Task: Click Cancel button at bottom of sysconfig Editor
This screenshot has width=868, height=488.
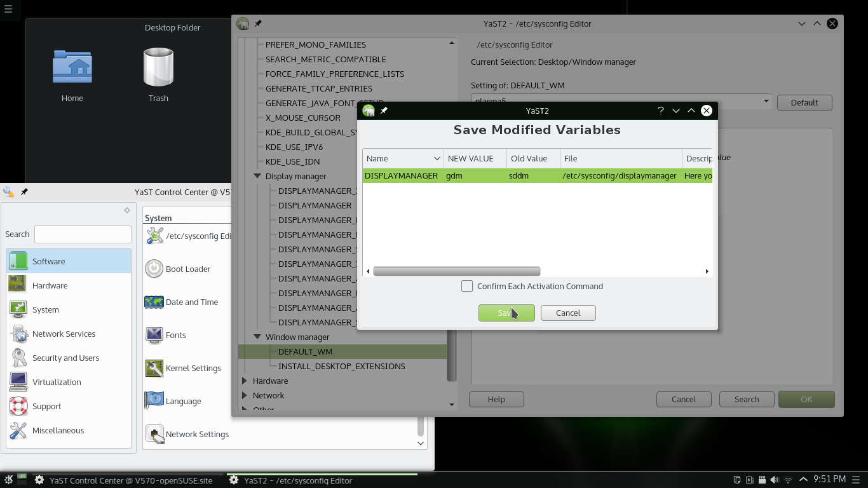Action: (x=684, y=399)
